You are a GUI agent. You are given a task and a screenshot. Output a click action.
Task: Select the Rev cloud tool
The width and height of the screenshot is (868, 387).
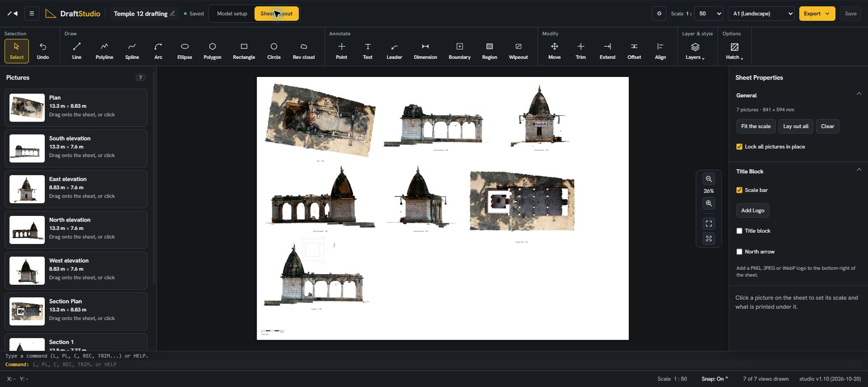(304, 51)
